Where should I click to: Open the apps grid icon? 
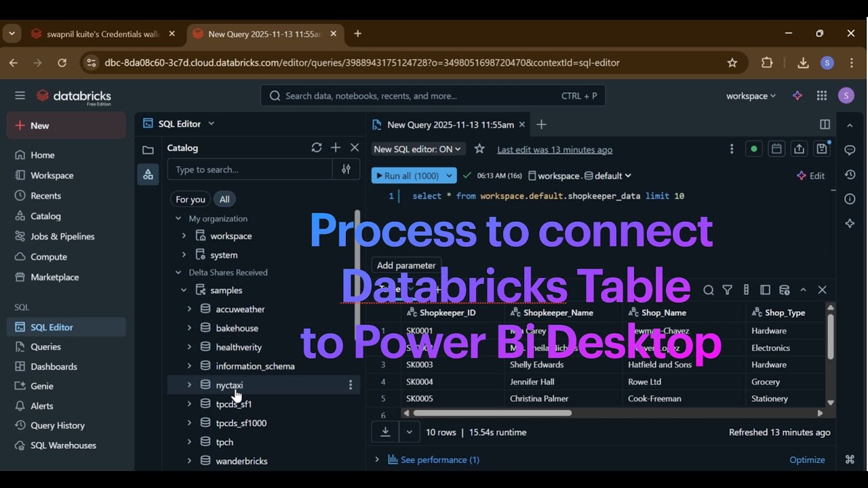pos(822,96)
